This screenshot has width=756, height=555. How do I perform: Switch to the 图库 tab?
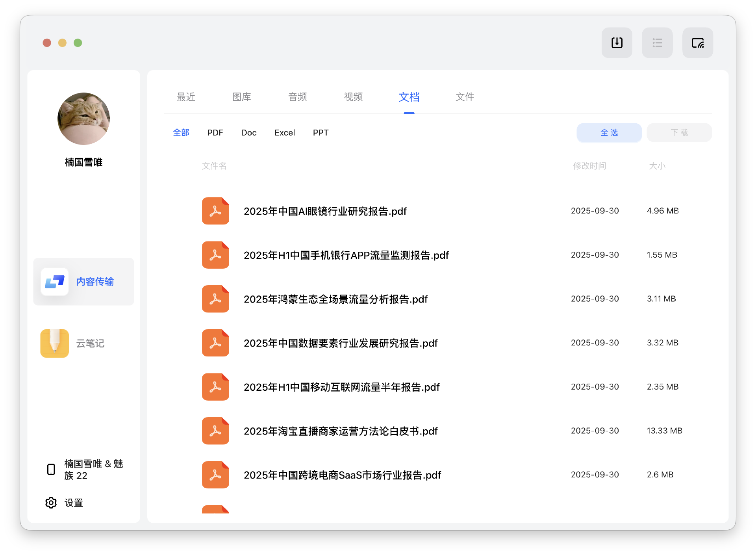point(241,97)
